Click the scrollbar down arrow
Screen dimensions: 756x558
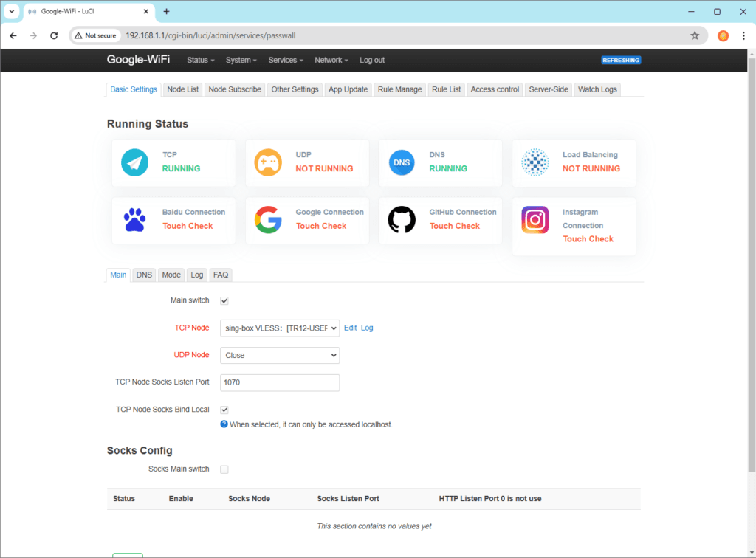point(752,553)
